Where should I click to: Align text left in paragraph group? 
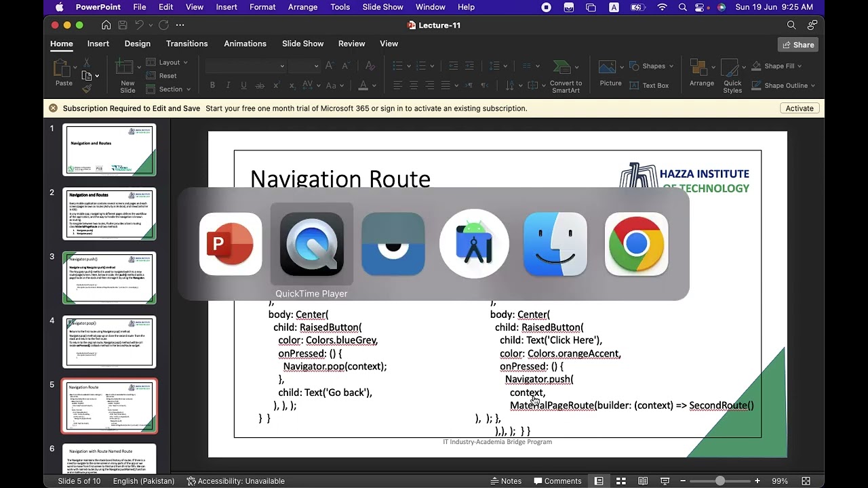coord(397,85)
